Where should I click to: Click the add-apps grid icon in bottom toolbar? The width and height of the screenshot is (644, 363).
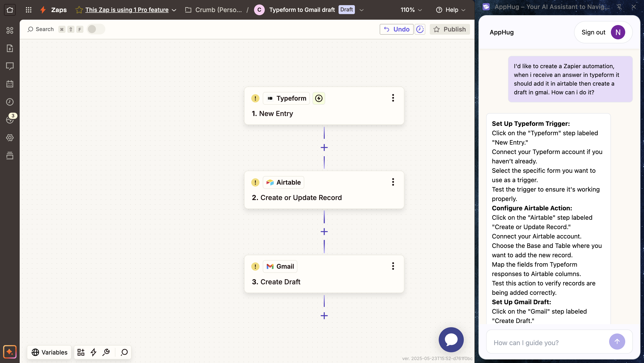81,352
